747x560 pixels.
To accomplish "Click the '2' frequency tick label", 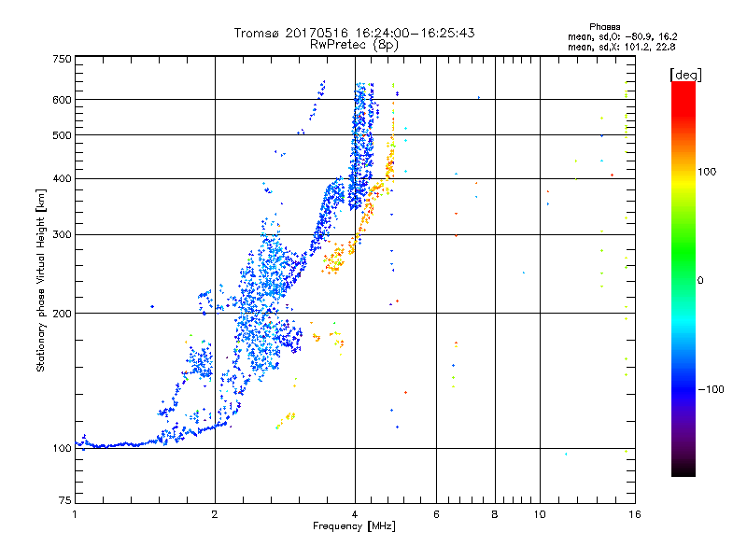I will click(x=215, y=514).
